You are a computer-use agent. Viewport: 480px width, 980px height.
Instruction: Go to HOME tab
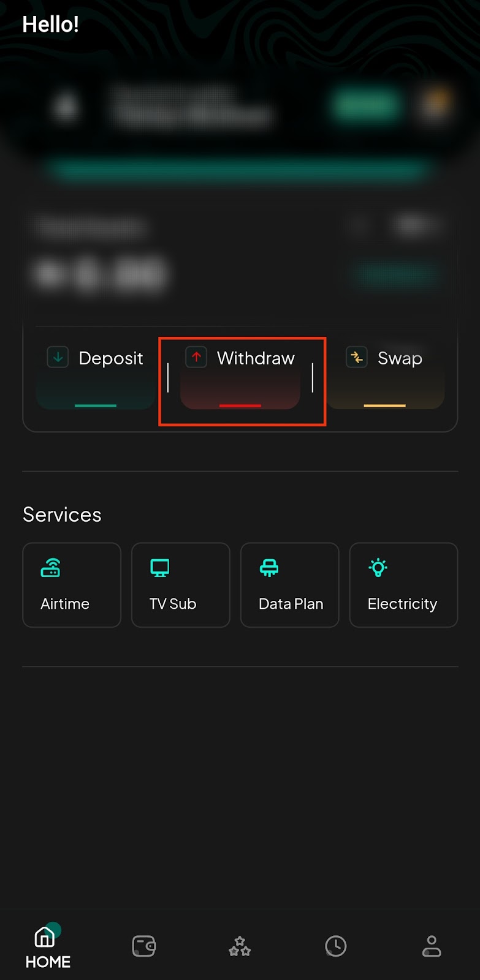coord(48,947)
